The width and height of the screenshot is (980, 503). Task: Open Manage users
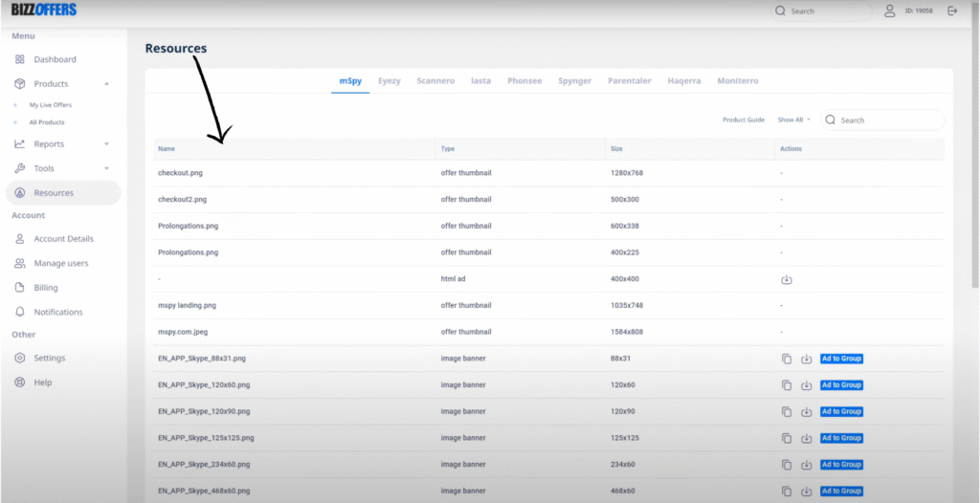61,263
